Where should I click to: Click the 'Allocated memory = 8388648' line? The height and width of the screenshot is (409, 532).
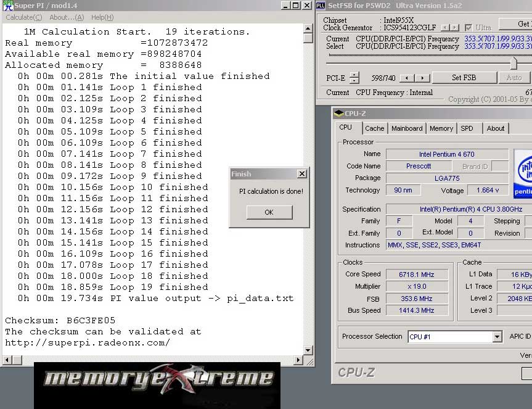click(103, 65)
